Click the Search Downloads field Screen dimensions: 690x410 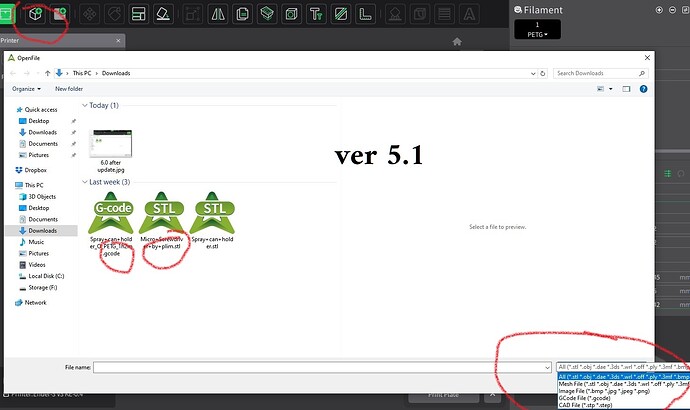click(601, 73)
